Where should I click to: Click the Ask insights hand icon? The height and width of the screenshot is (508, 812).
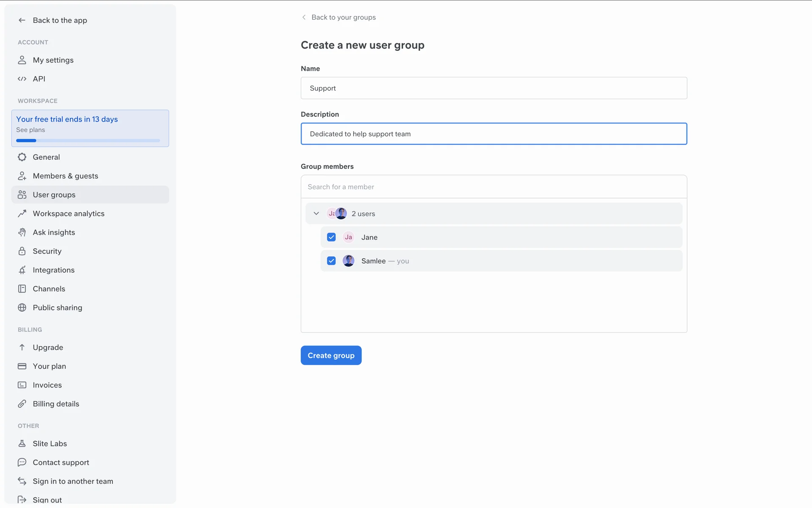(x=22, y=232)
